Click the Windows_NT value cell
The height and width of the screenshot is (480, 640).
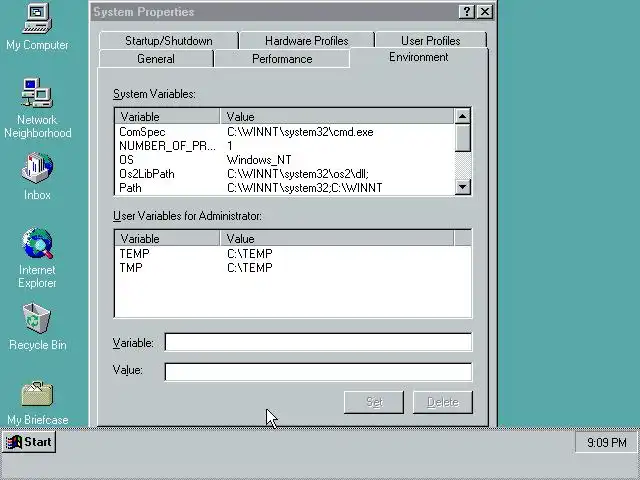(x=259, y=160)
